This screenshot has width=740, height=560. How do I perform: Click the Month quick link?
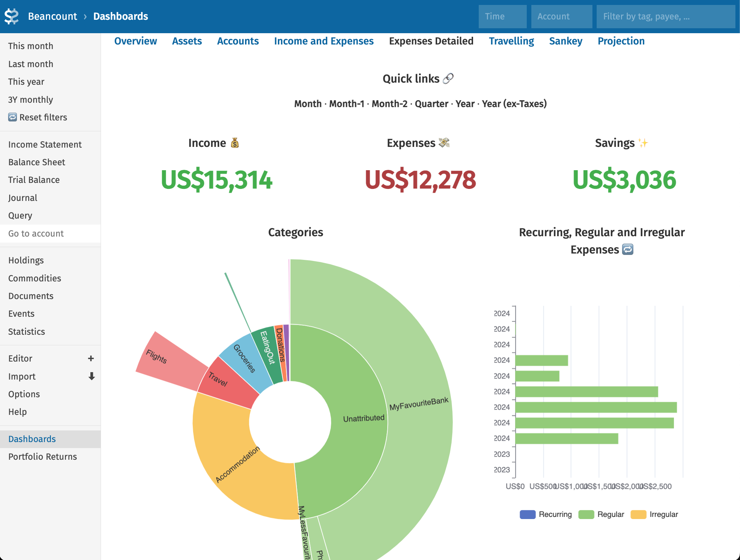pyautogui.click(x=308, y=104)
